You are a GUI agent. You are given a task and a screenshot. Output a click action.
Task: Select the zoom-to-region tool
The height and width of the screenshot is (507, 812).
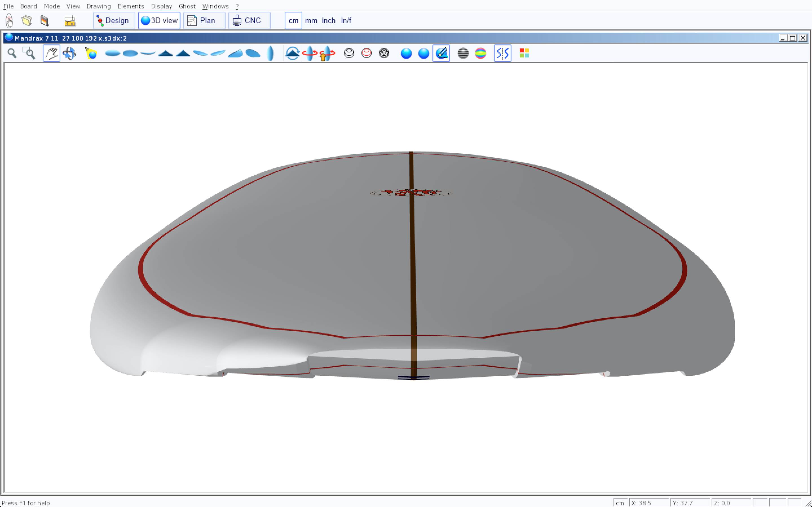(x=29, y=53)
